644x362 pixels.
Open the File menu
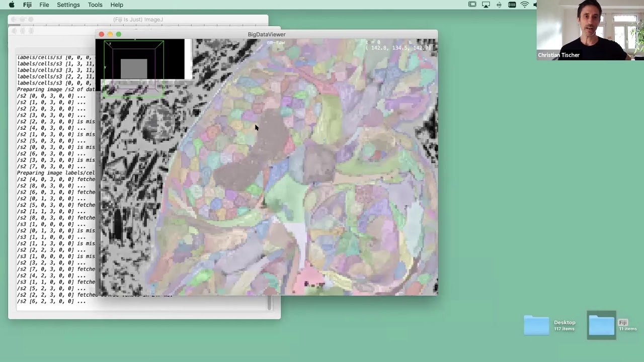tap(44, 5)
